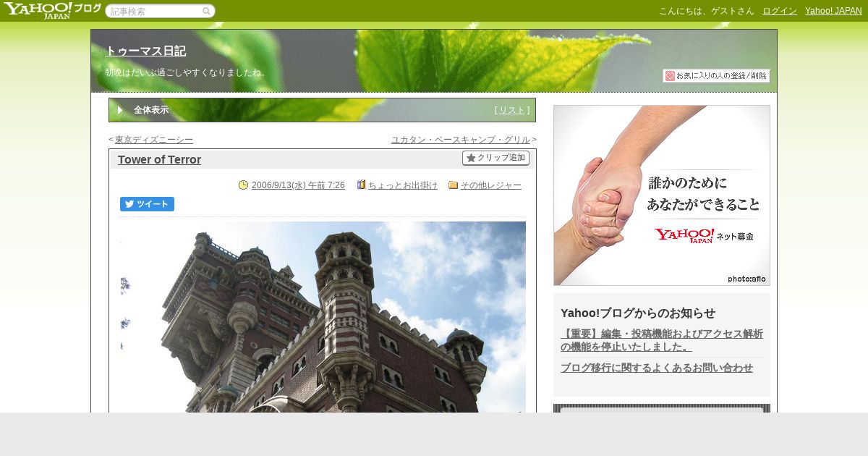Screen dimensions: 868x456
Task: Go to previous post 東京ディズニーシー
Action: 154,140
